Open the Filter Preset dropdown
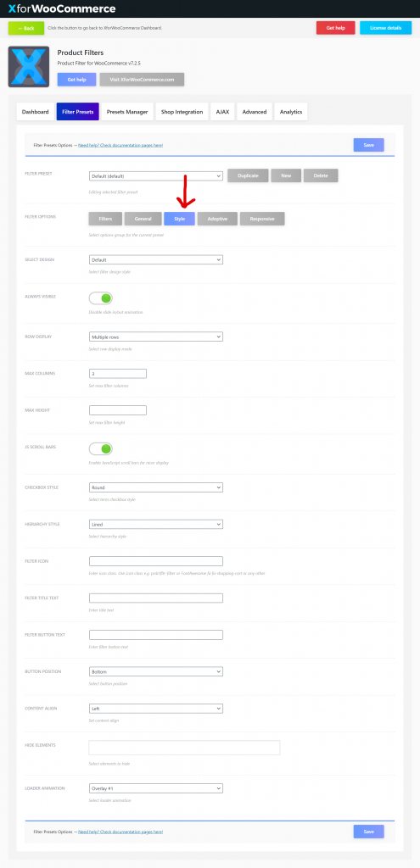 156,176
